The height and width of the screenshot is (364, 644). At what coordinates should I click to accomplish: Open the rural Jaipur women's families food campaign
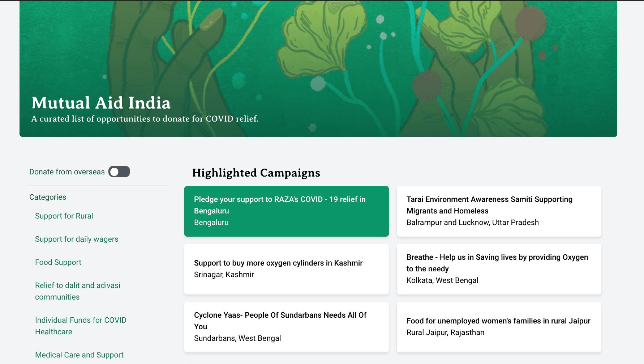[499, 327]
